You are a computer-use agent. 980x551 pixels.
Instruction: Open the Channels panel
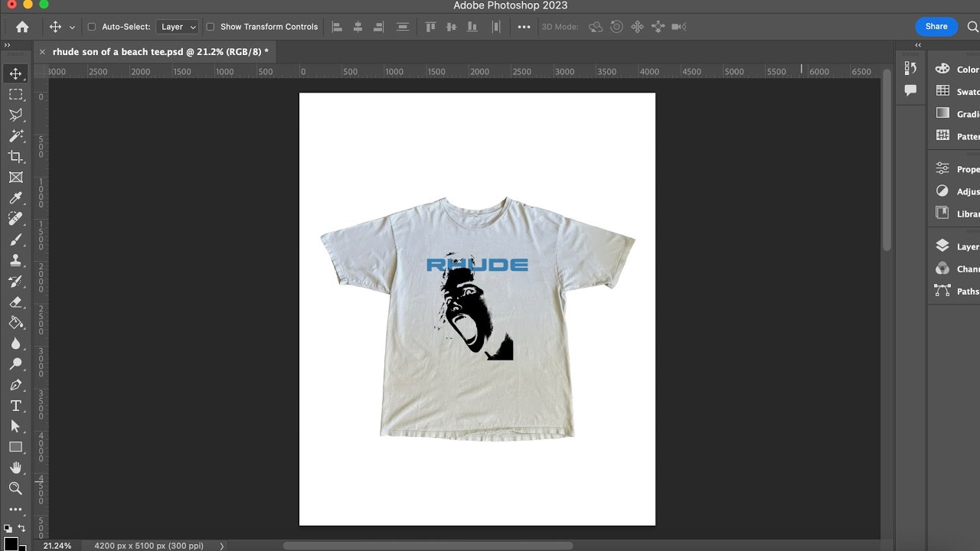tap(955, 269)
